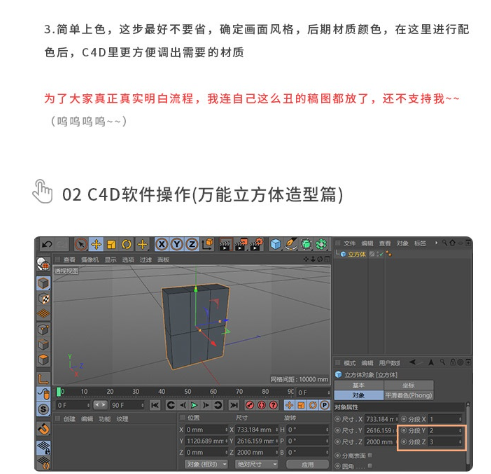This screenshot has width=491, height=474.
Task: Click the recent tool plus icon
Action: 142,245
